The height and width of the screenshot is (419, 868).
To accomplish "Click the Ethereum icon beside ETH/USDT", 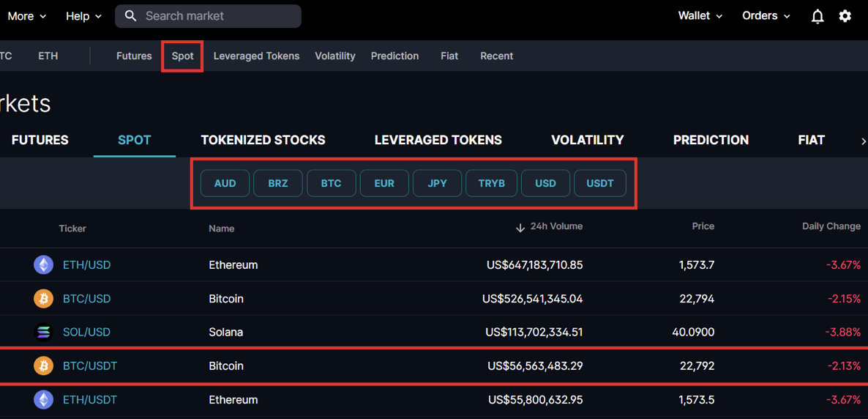I will point(44,400).
